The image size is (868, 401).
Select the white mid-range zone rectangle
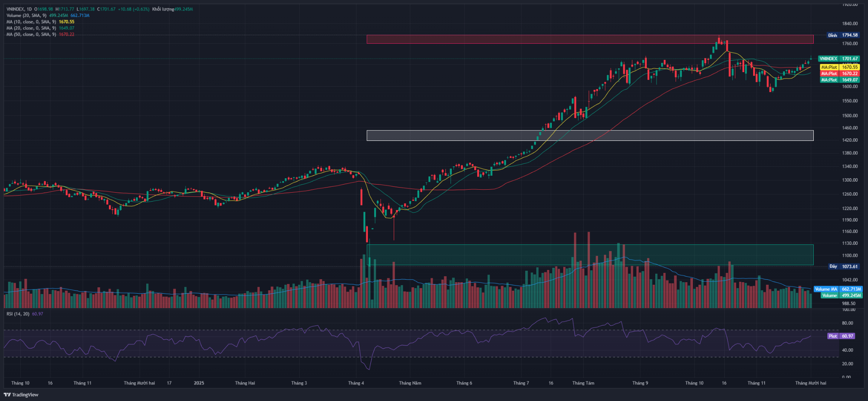[590, 135]
